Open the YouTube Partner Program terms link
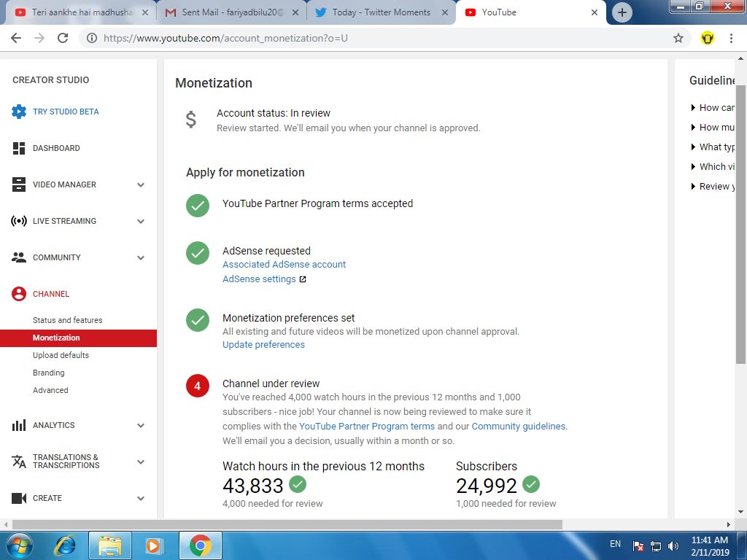Viewport: 747px width, 560px height. click(x=367, y=426)
